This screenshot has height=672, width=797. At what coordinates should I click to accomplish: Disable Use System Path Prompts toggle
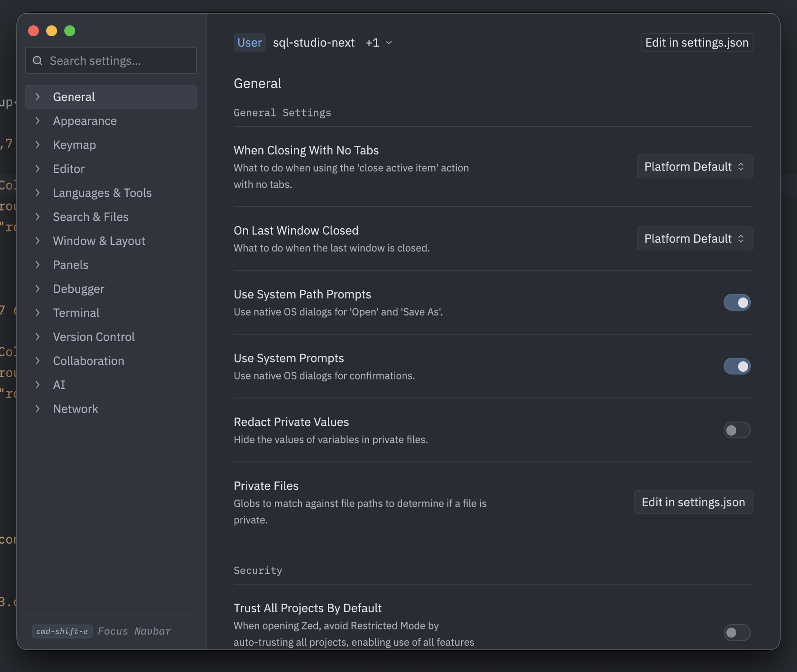click(737, 302)
